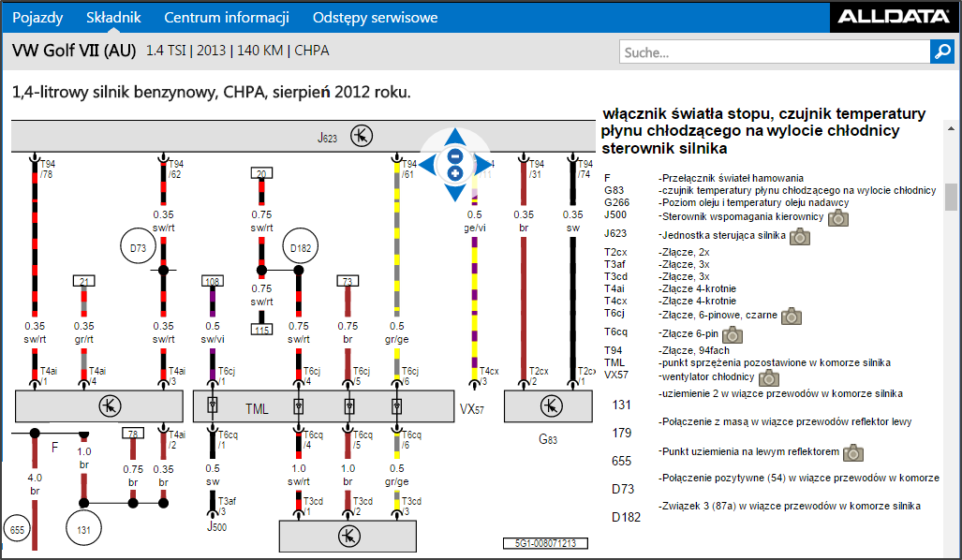
Task: Click the legend scrollbar thumb
Action: [951, 197]
